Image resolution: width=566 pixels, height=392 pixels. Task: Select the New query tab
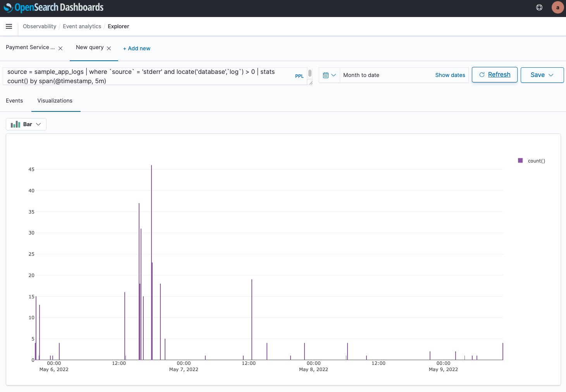coord(90,47)
